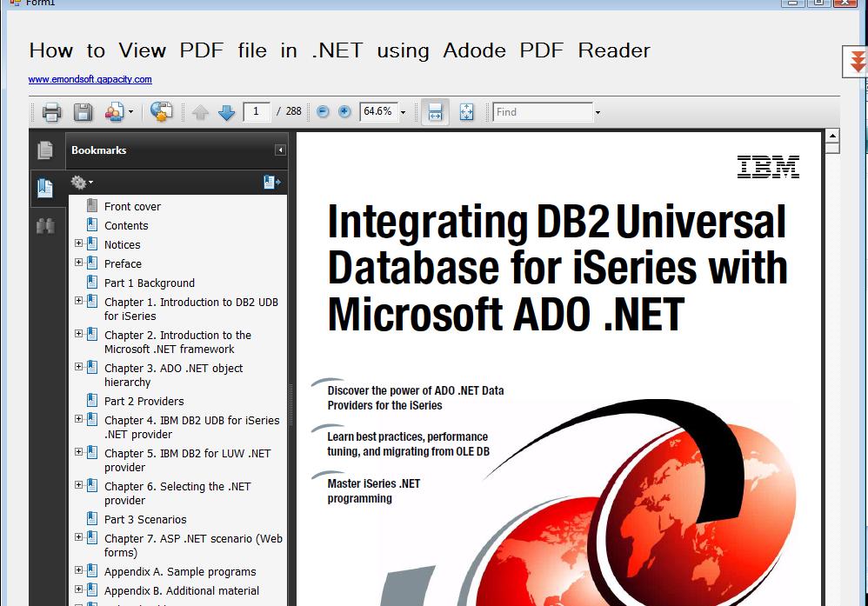Expand Chapter 5 bookmark node
868x606 pixels.
coord(78,452)
